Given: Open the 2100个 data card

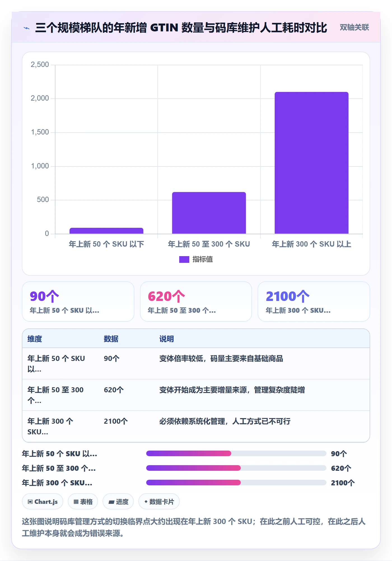Looking at the screenshot, I should (314, 302).
